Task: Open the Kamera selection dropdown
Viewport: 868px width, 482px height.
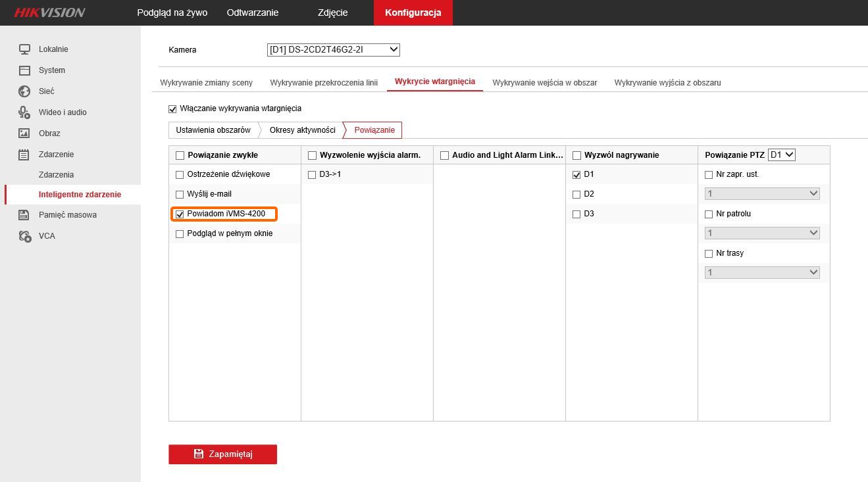Action: 334,49
